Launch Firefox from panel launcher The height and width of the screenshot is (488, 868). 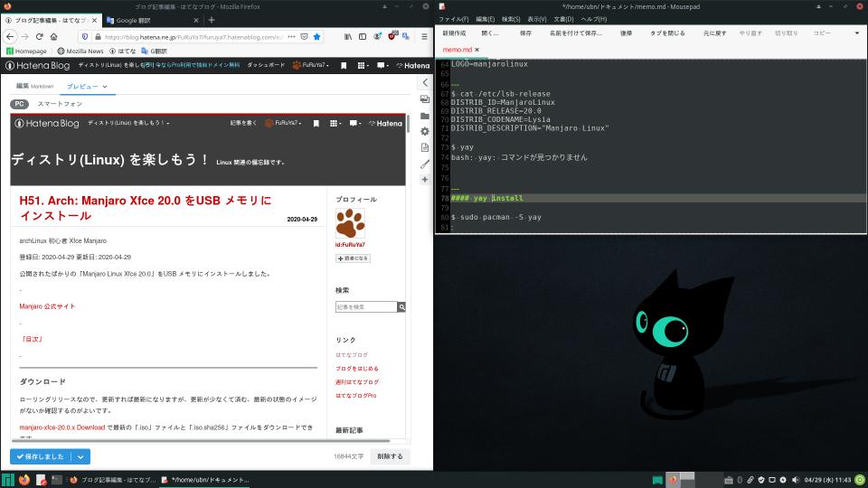(24, 480)
